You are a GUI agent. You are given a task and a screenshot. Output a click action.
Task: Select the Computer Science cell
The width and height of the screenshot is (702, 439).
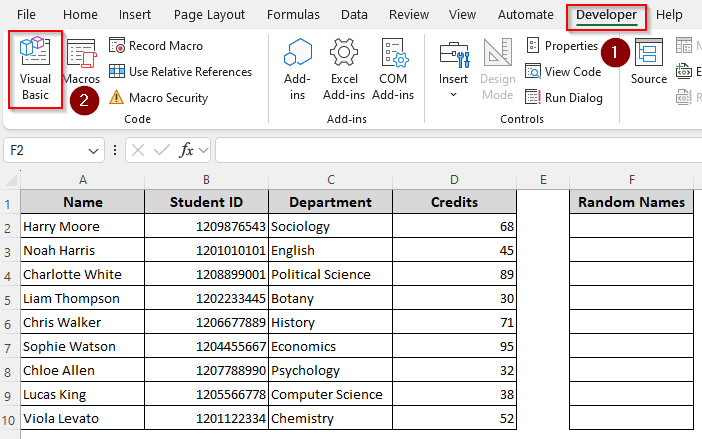(330, 394)
